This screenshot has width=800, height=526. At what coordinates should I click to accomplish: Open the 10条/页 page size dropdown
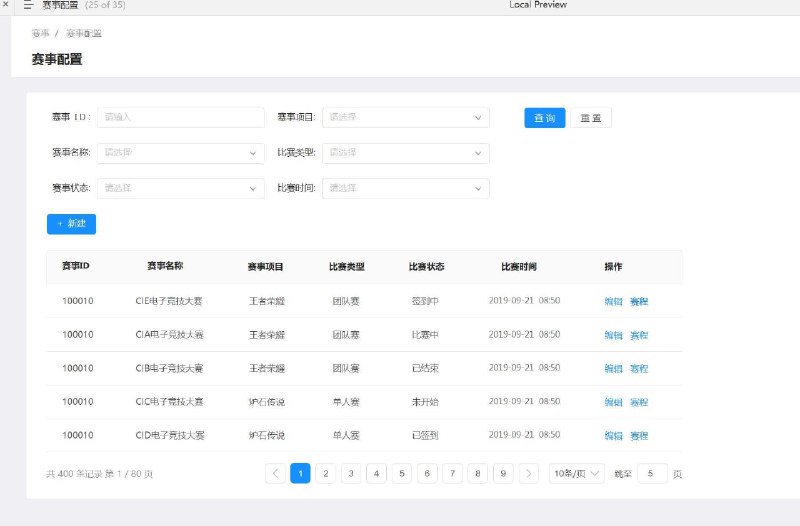coord(577,473)
